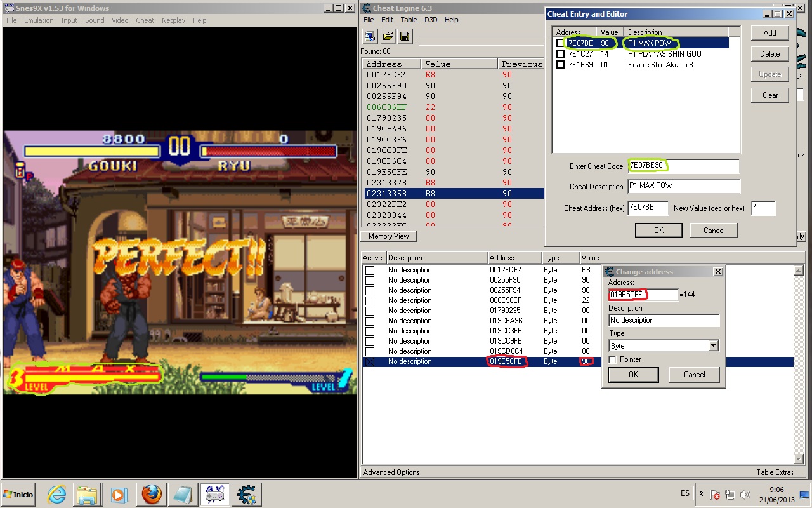Open Internet Explorer from the taskbar

57,494
